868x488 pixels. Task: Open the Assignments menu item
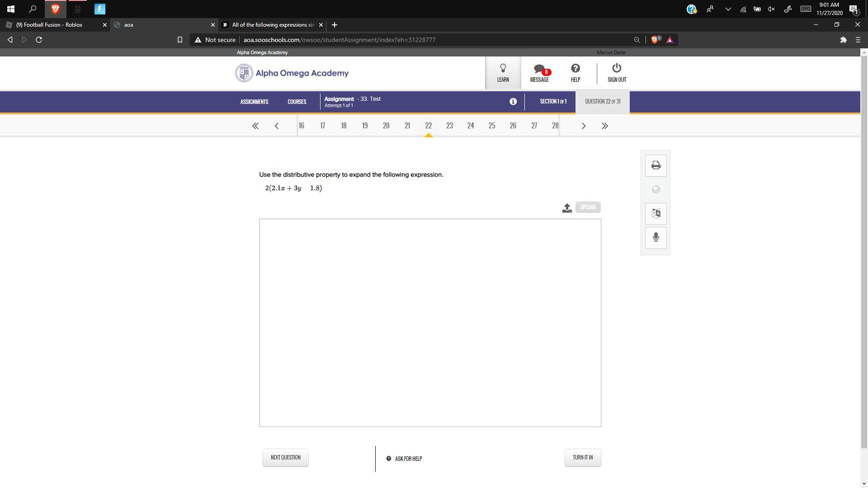[254, 102]
